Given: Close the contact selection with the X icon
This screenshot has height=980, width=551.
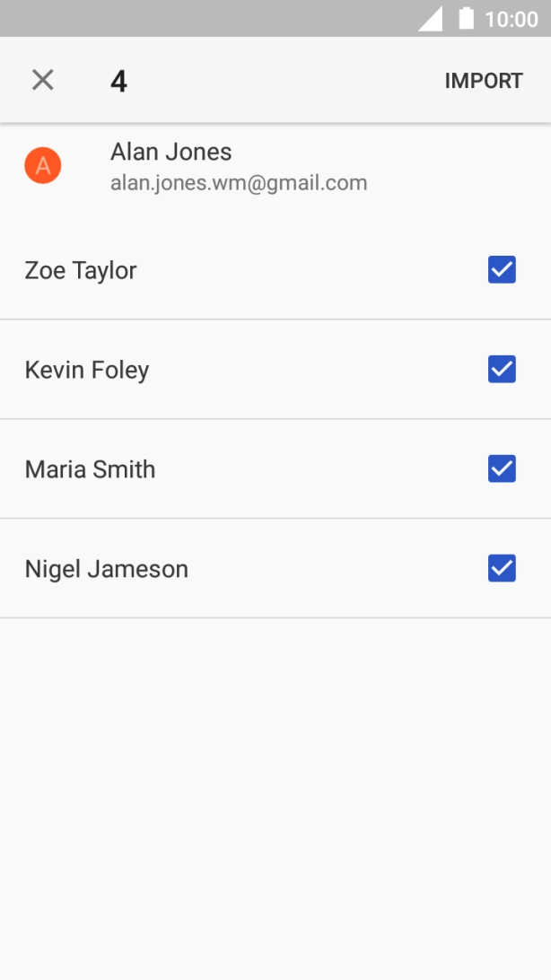Looking at the screenshot, I should coord(42,81).
